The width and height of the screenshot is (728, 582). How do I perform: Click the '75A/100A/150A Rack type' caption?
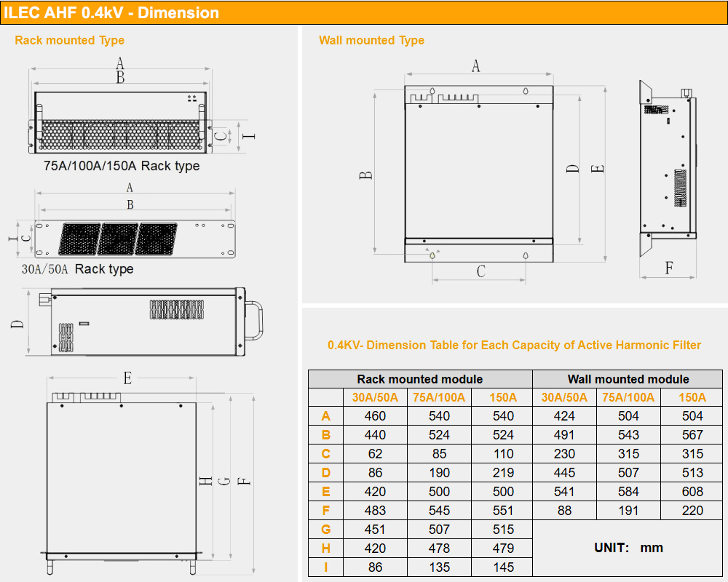122,166
